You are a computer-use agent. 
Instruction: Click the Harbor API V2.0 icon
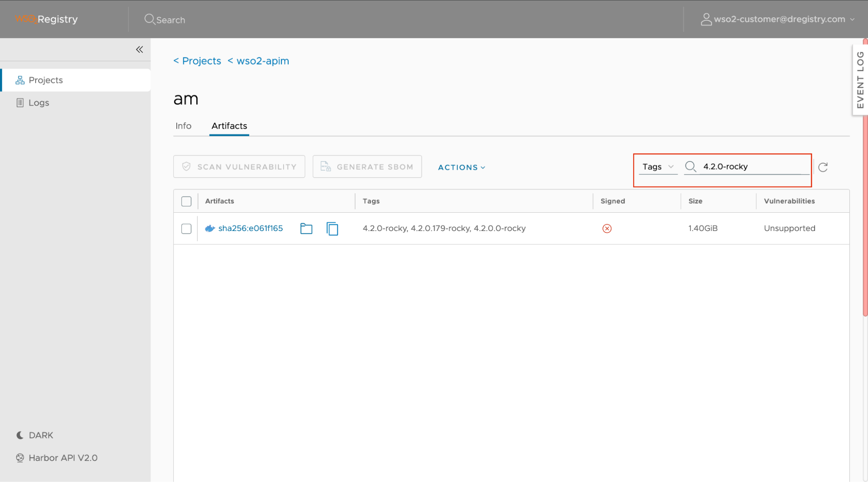click(x=20, y=458)
